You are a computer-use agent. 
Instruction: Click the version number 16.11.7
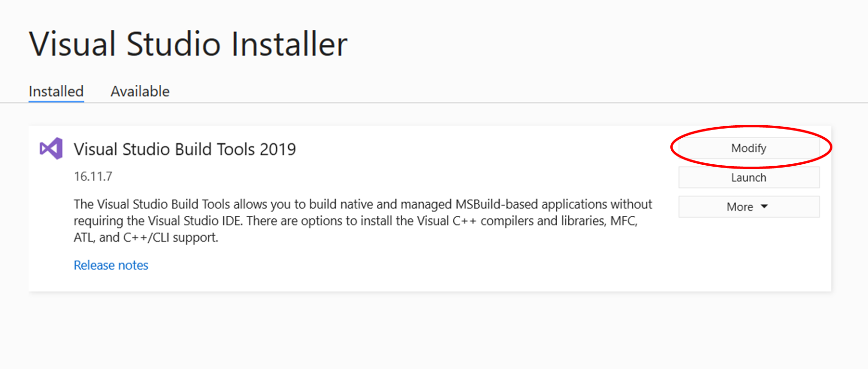93,176
